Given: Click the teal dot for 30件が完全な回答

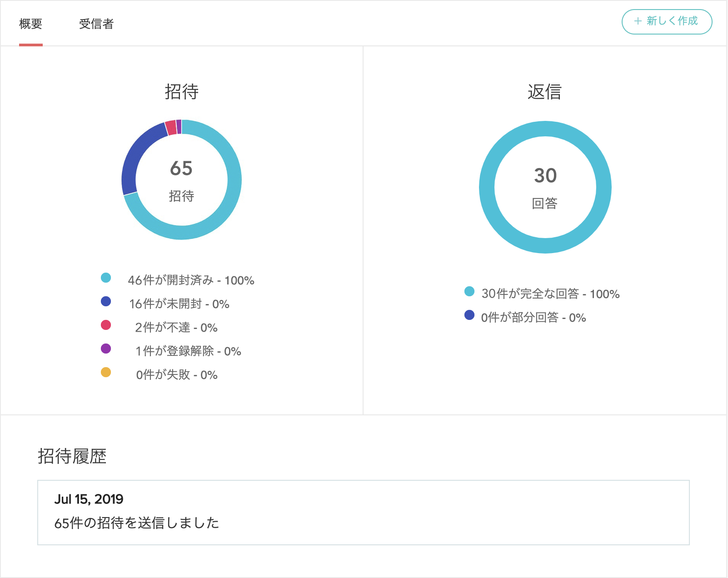Looking at the screenshot, I should [469, 291].
